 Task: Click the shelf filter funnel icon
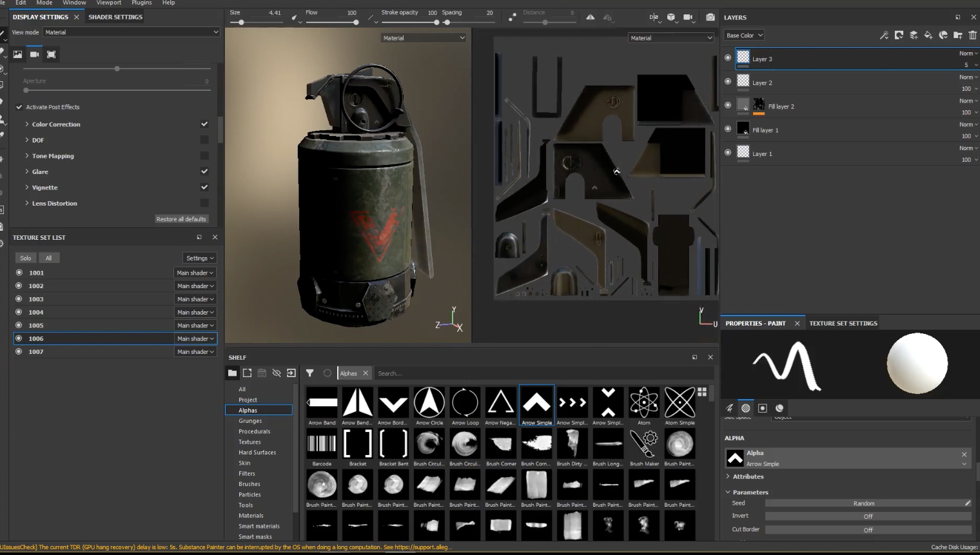(x=309, y=373)
